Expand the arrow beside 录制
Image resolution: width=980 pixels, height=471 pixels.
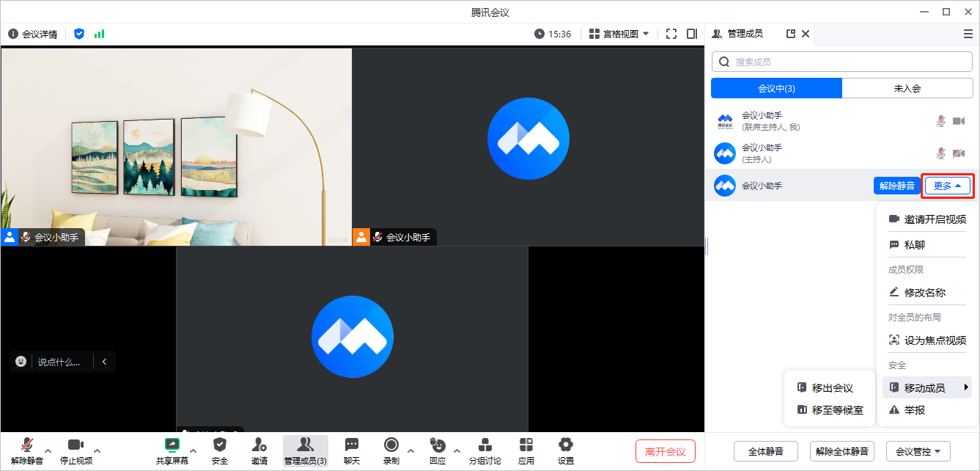(410, 450)
